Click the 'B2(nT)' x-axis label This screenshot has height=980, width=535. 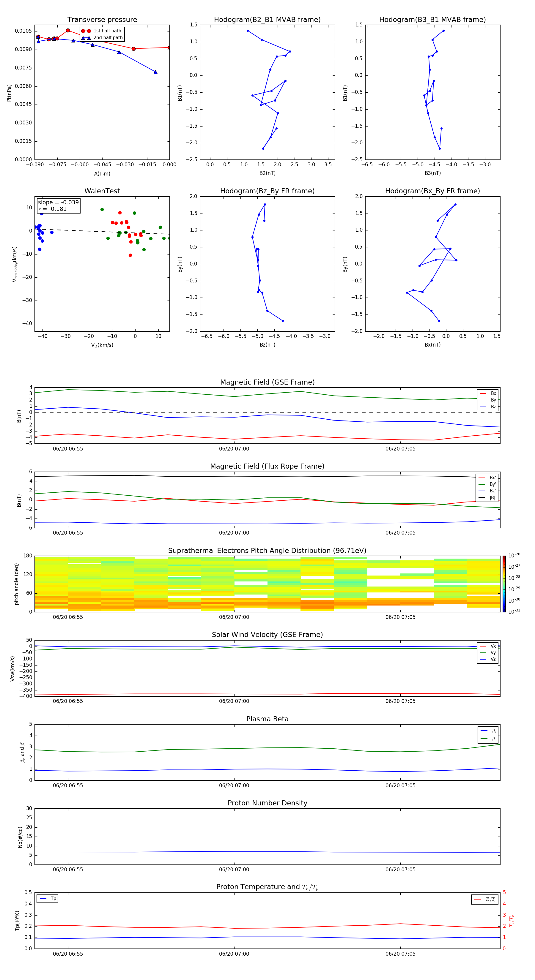click(x=267, y=173)
